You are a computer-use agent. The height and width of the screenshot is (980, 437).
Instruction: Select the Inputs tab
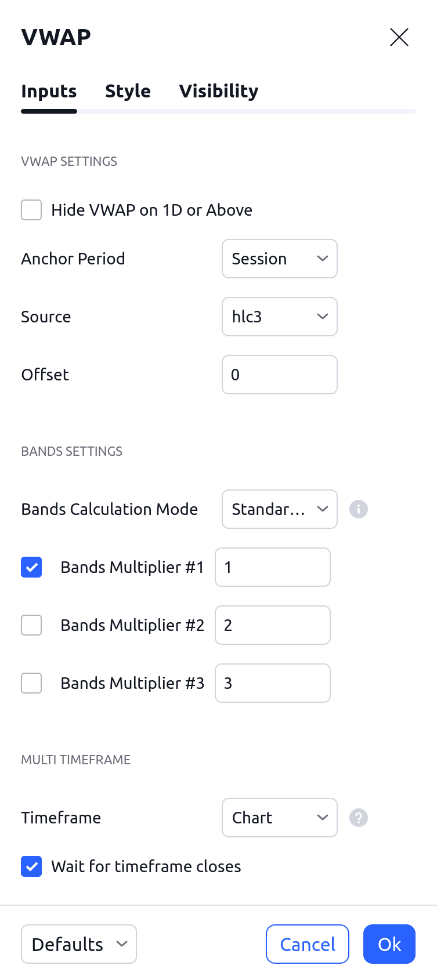pyautogui.click(x=49, y=91)
